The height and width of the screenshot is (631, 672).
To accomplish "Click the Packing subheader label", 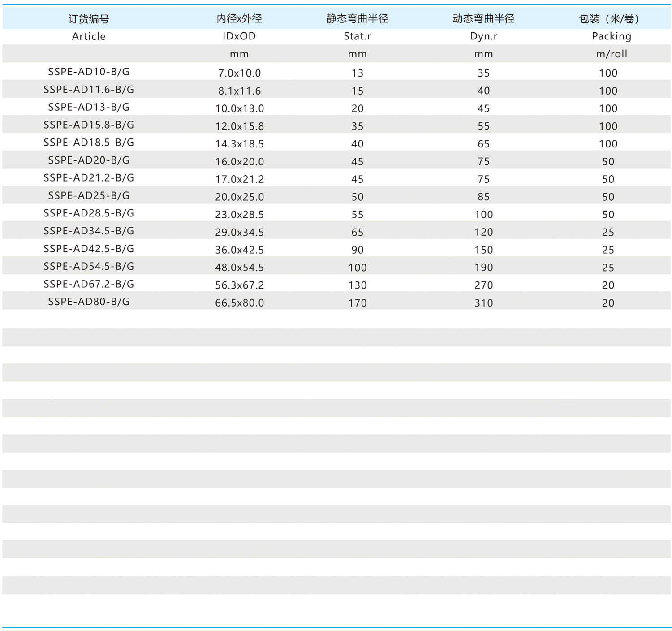I will click(611, 36).
